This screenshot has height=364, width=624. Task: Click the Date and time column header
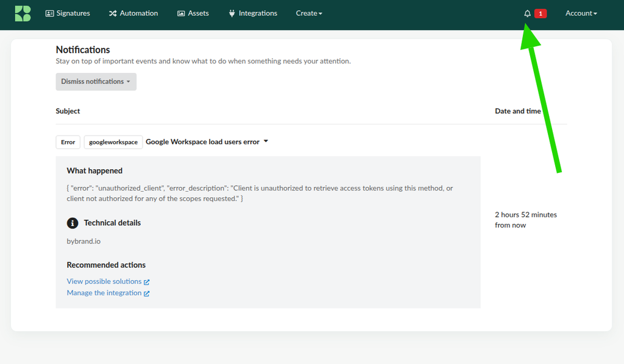click(x=518, y=111)
